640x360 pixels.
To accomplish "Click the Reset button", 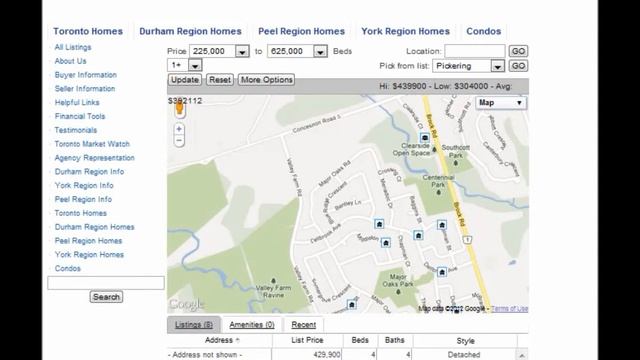I will pyautogui.click(x=220, y=80).
